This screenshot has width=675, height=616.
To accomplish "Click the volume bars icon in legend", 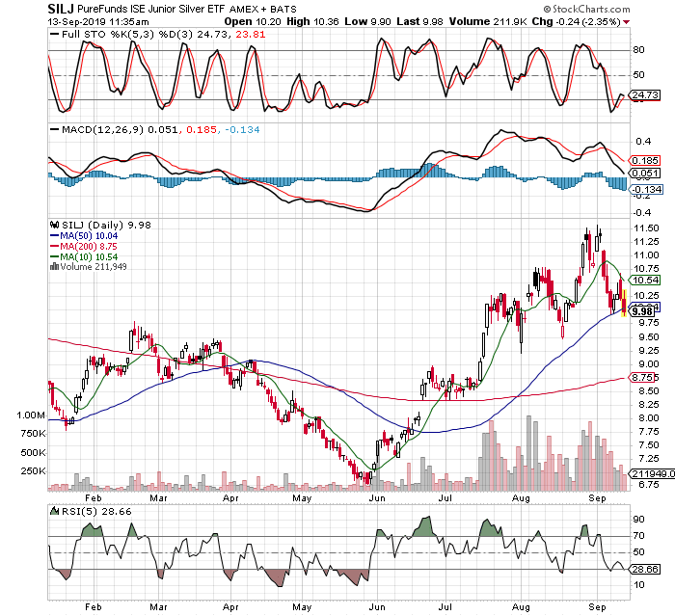I will click(x=55, y=266).
